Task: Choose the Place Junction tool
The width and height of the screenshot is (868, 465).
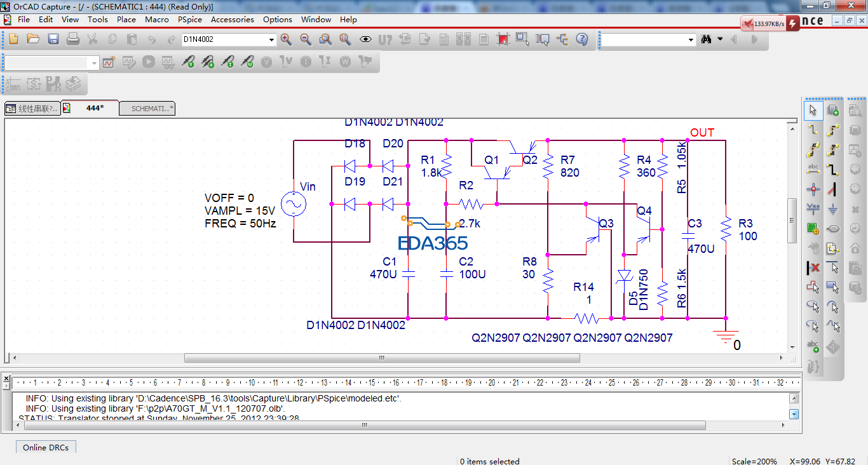Action: [x=812, y=189]
